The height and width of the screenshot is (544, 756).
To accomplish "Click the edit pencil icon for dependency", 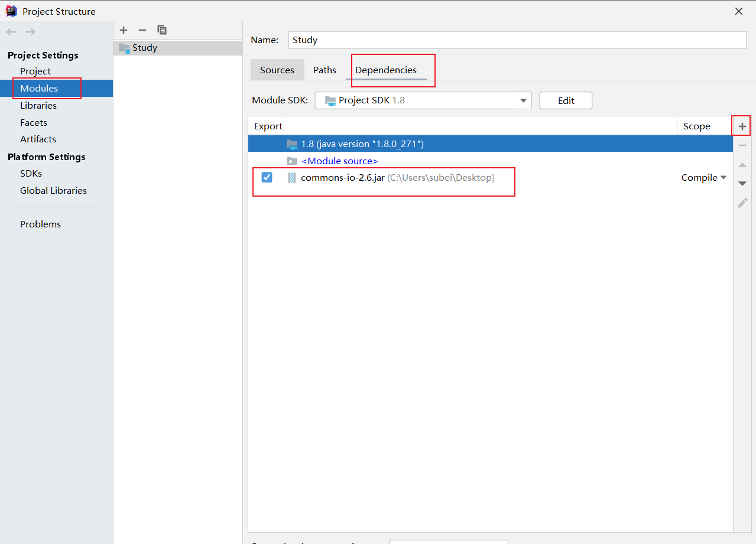I will [742, 203].
